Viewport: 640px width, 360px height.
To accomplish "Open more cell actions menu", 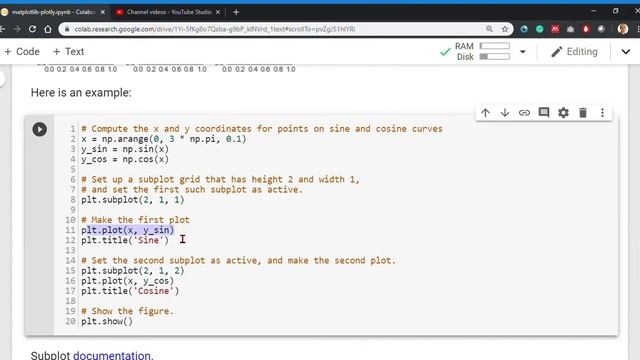I will [x=602, y=113].
